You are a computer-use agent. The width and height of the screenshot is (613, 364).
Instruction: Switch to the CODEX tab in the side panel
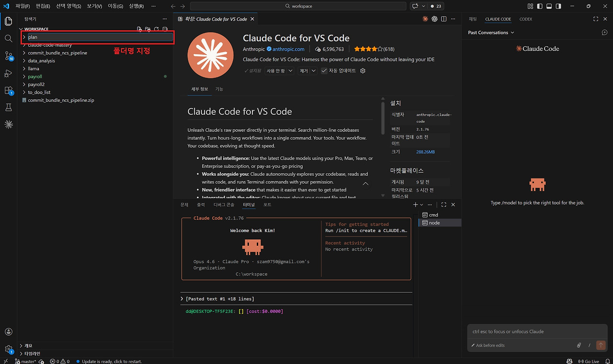click(525, 19)
